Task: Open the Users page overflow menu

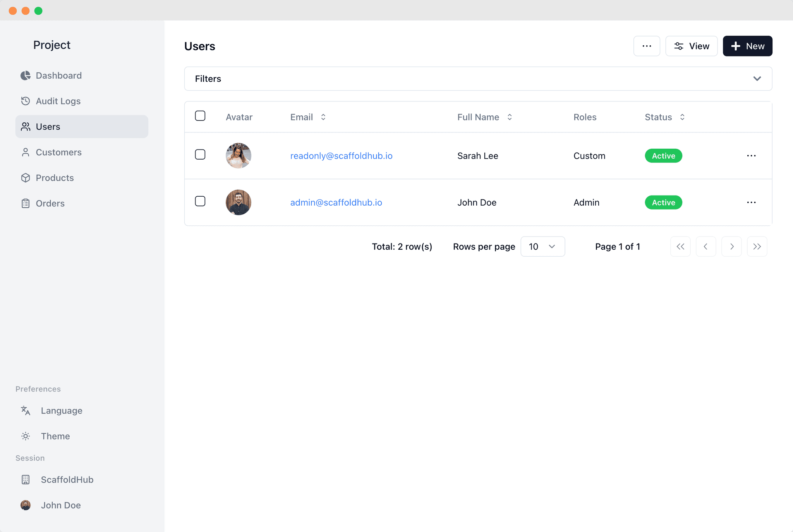Action: click(x=647, y=46)
